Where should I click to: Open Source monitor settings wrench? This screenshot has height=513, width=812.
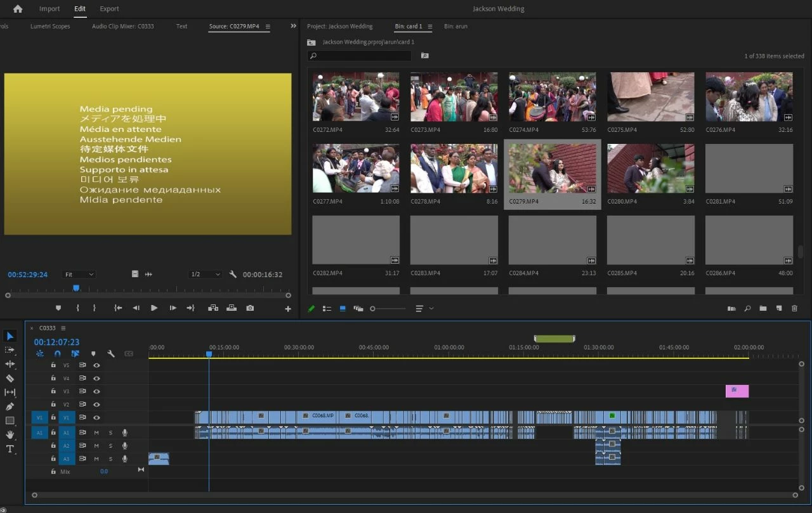click(x=233, y=275)
